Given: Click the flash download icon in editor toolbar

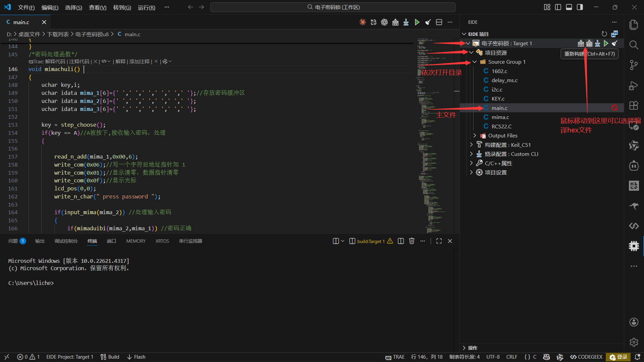Looking at the screenshot, I should (x=406, y=22).
